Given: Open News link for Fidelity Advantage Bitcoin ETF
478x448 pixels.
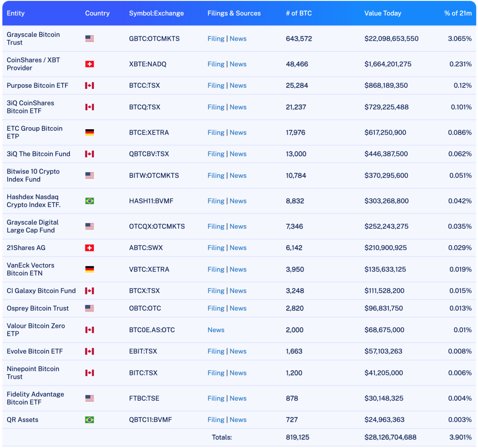Looking at the screenshot, I should click(x=238, y=399).
